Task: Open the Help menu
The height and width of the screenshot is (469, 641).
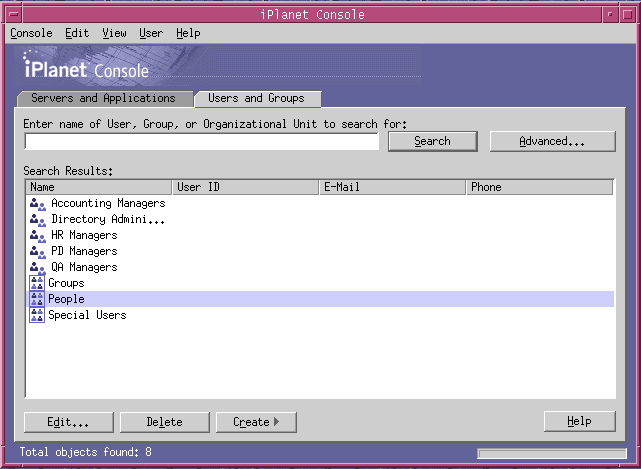Action: coord(188,33)
